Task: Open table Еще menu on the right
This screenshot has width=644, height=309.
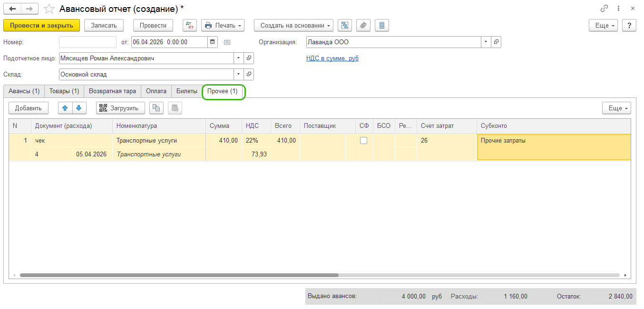Action: pyautogui.click(x=616, y=108)
